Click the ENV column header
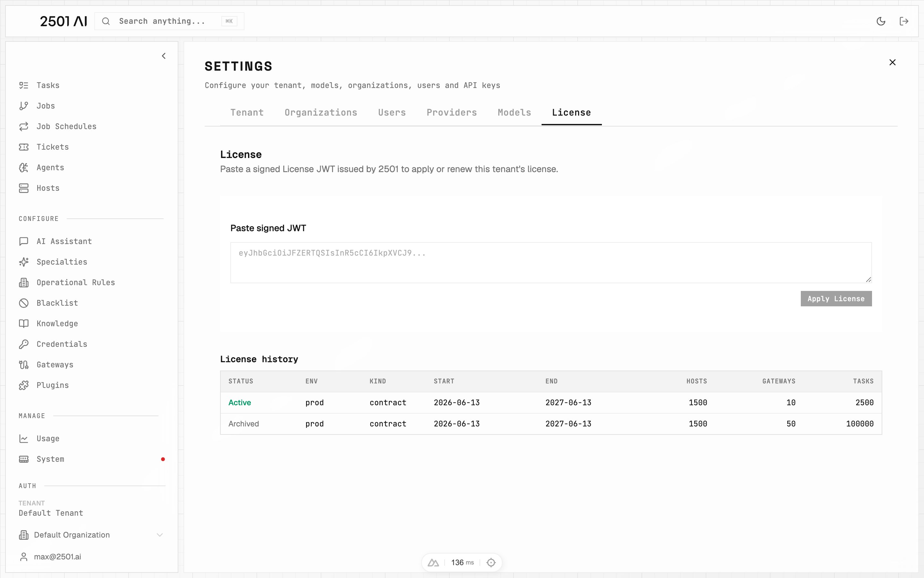The image size is (924, 578). point(312,381)
